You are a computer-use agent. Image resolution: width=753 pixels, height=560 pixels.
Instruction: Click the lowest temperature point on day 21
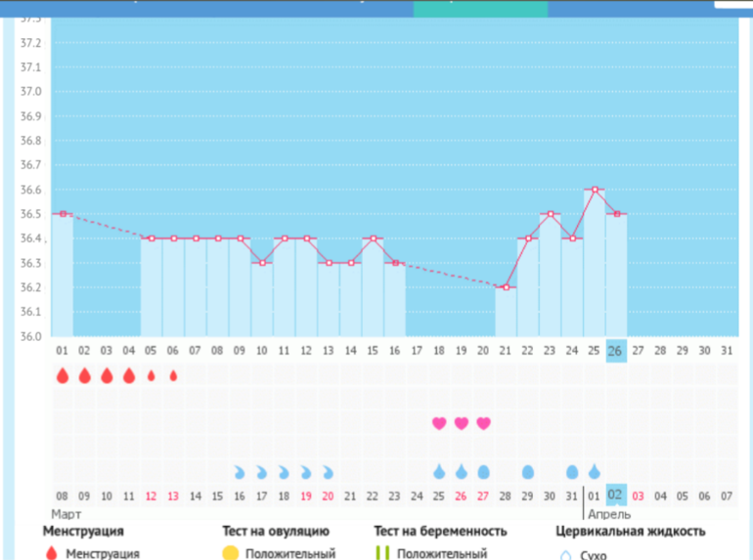(x=506, y=287)
